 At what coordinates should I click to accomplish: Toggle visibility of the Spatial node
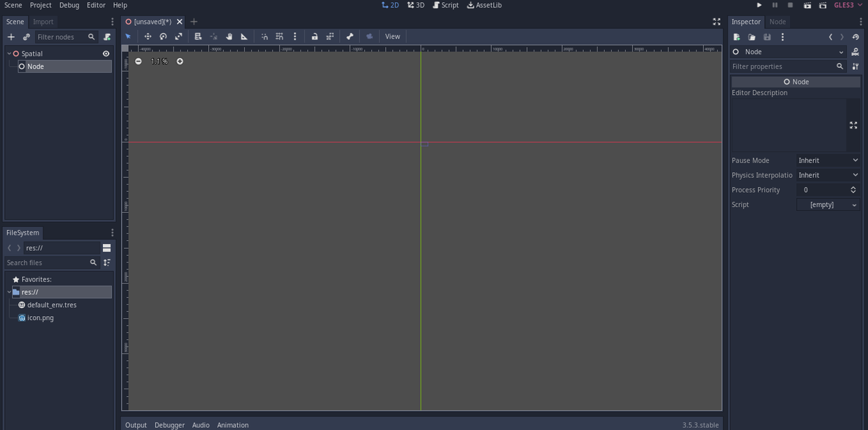(x=106, y=54)
